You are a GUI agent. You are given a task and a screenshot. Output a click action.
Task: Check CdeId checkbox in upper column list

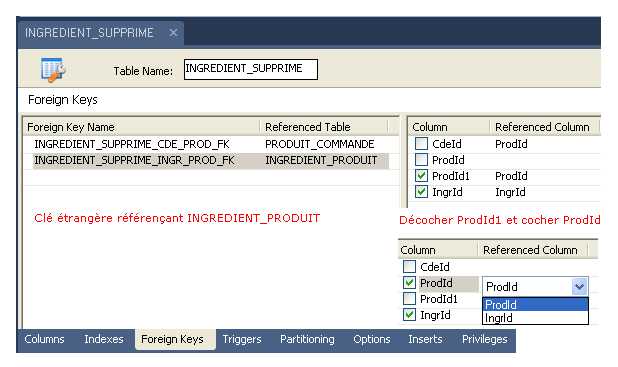point(421,143)
